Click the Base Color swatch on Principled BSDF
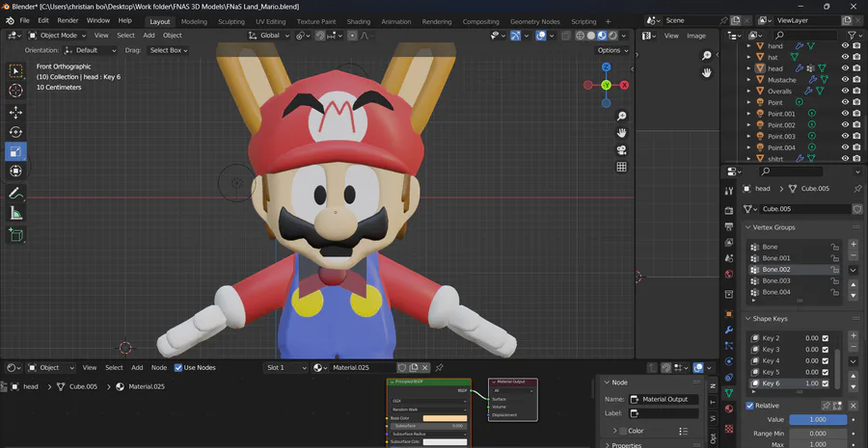 pyautogui.click(x=445, y=418)
